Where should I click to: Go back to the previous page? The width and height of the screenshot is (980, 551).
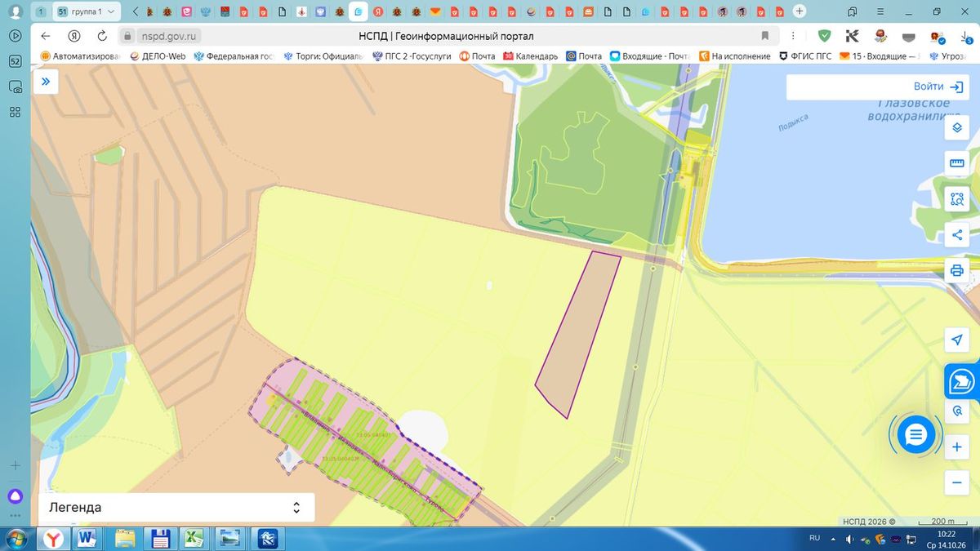point(46,36)
